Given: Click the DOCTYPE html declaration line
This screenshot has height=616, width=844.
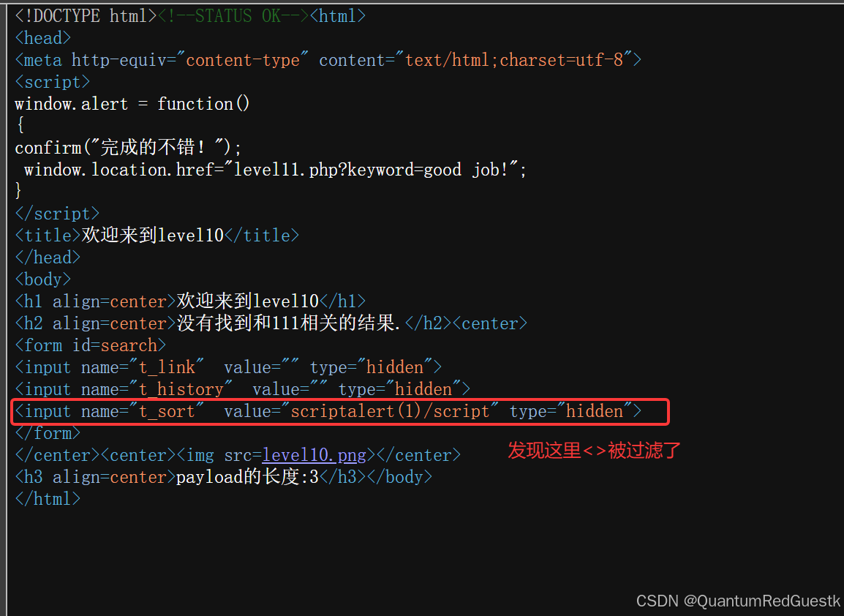Looking at the screenshot, I should 86,16.
